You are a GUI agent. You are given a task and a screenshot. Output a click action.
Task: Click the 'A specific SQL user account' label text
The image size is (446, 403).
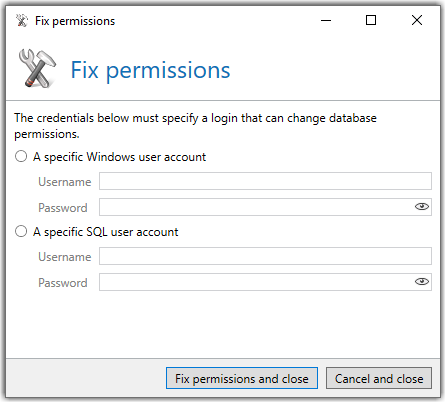pyautogui.click(x=106, y=232)
